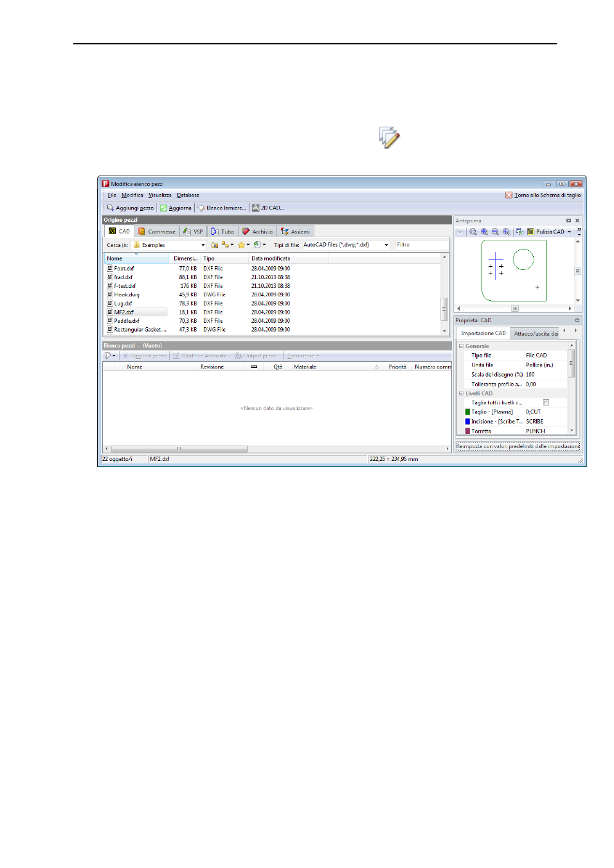Click zoom extents icon in Anteprima toolbar

[x=507, y=231]
